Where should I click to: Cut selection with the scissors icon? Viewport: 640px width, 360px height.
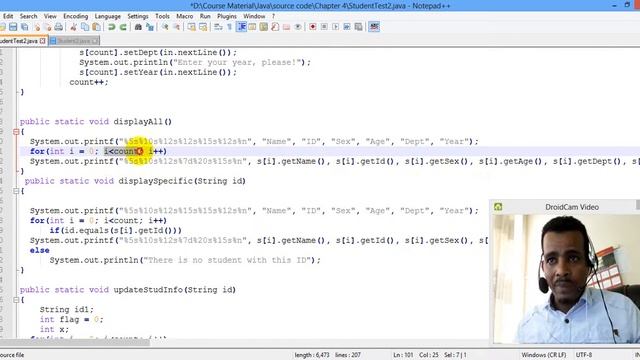[x=73, y=27]
